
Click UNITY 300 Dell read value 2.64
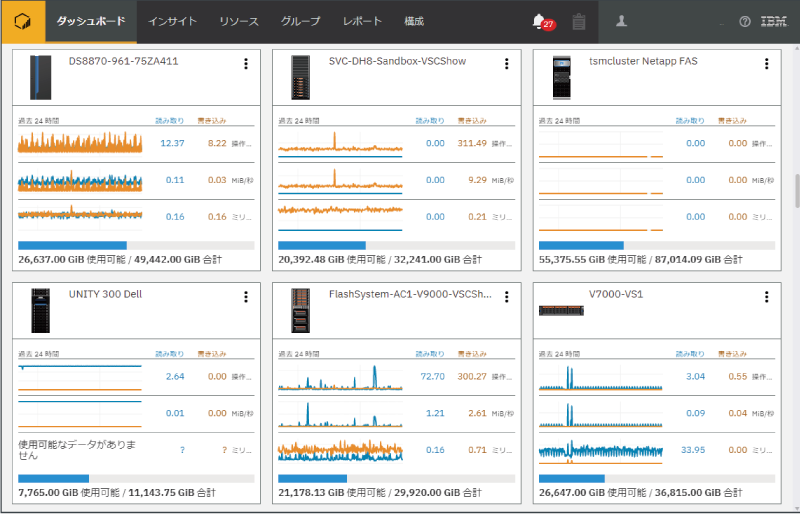(x=175, y=377)
